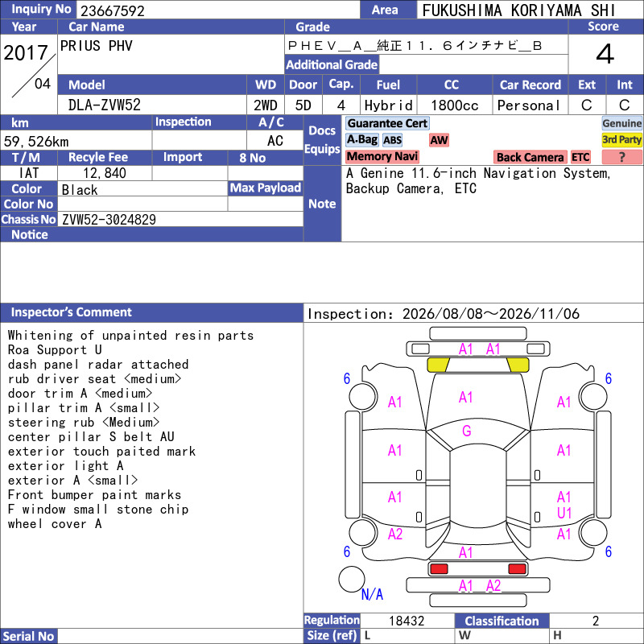The image size is (644, 644).
Task: Click the question mark badge
Action: pos(621,157)
